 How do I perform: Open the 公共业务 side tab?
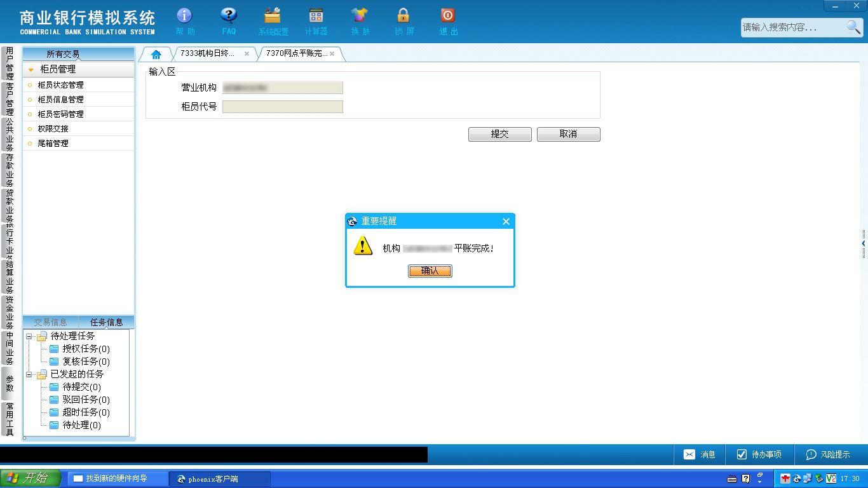tap(9, 135)
